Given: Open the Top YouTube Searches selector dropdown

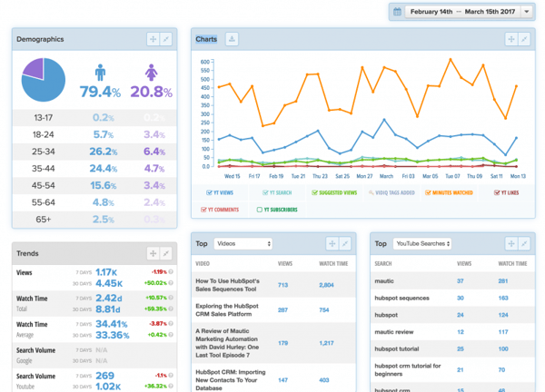Looking at the screenshot, I should [422, 244].
